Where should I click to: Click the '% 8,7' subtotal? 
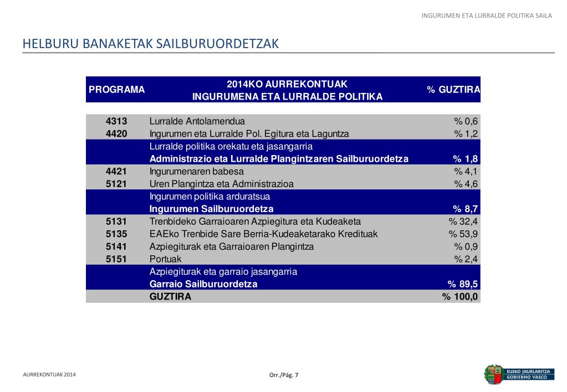coord(465,209)
